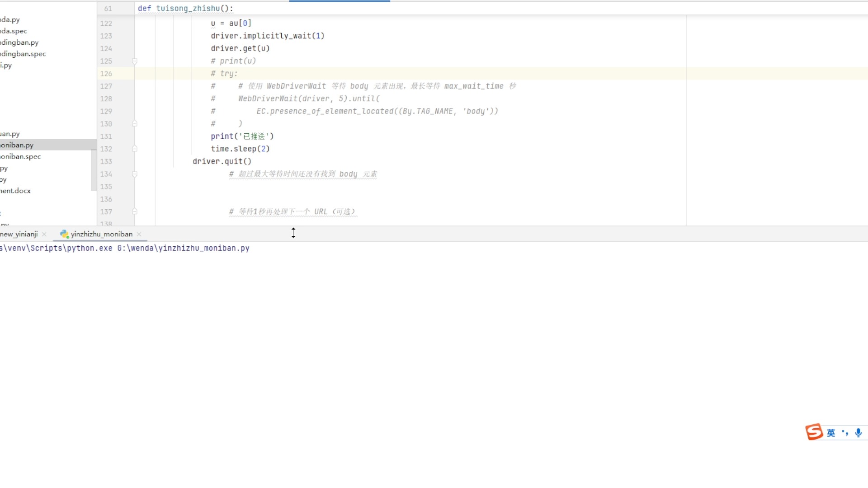The height and width of the screenshot is (488, 868).
Task: Click the project tree vertical scrollbar
Action: pyautogui.click(x=94, y=170)
